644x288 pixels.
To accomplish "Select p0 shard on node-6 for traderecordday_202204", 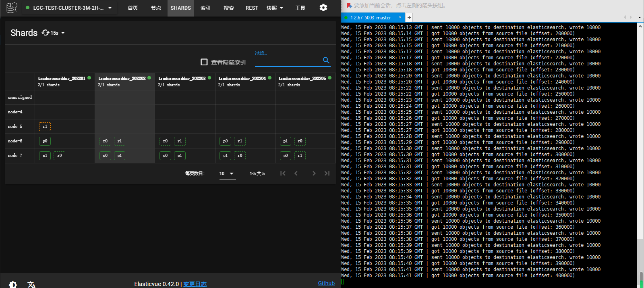I will click(x=225, y=141).
